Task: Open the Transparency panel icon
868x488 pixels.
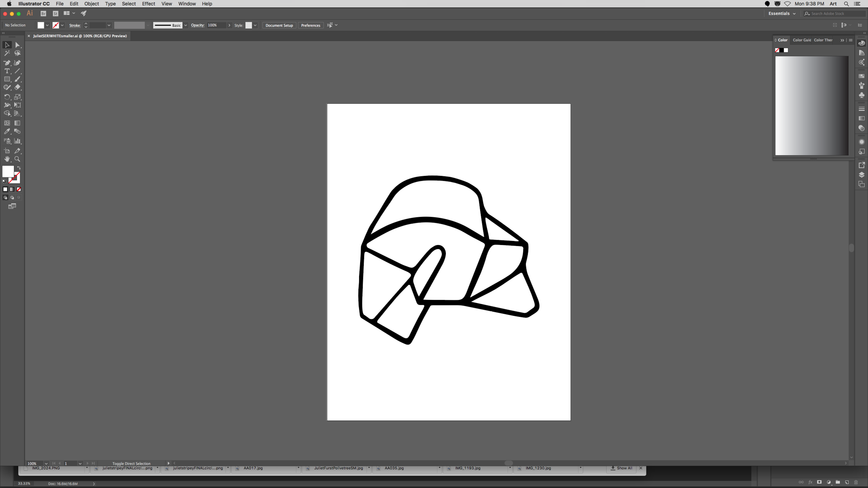Action: click(861, 128)
